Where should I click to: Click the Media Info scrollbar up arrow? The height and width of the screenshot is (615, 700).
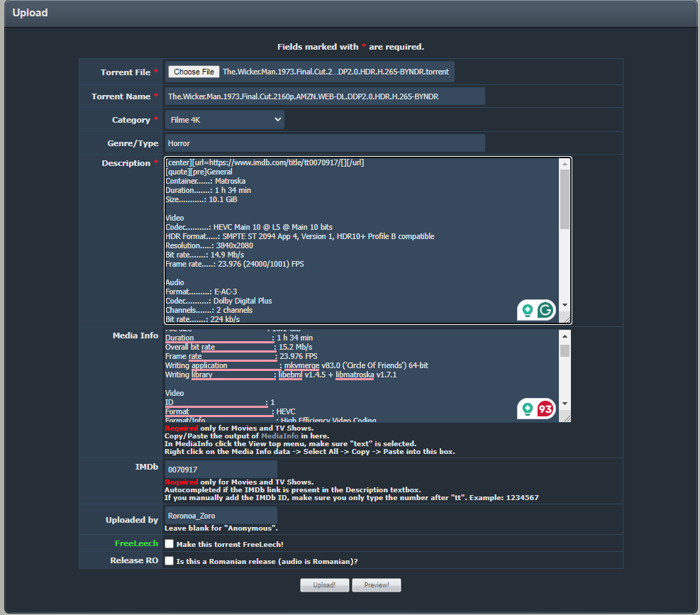coord(565,336)
